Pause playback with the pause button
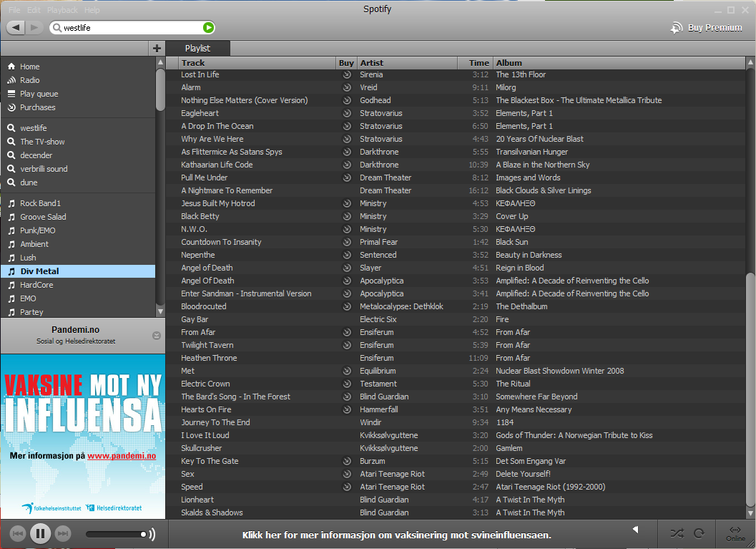The width and height of the screenshot is (756, 549). pos(41,533)
